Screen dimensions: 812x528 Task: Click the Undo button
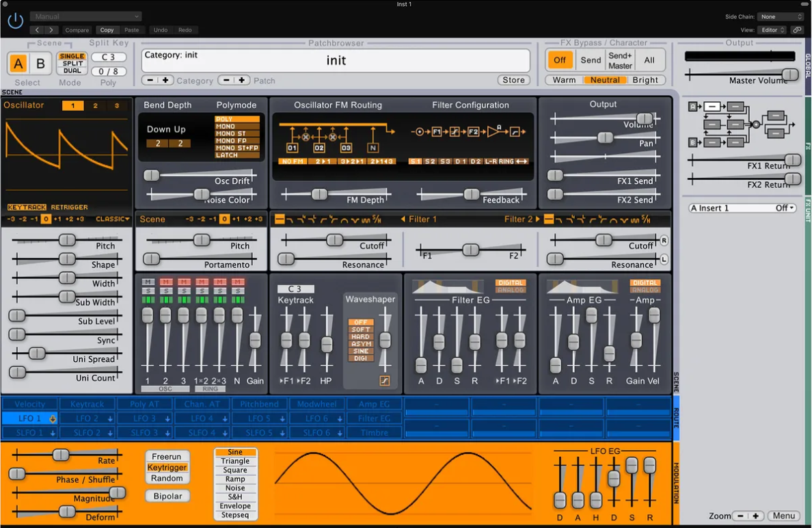tap(160, 30)
